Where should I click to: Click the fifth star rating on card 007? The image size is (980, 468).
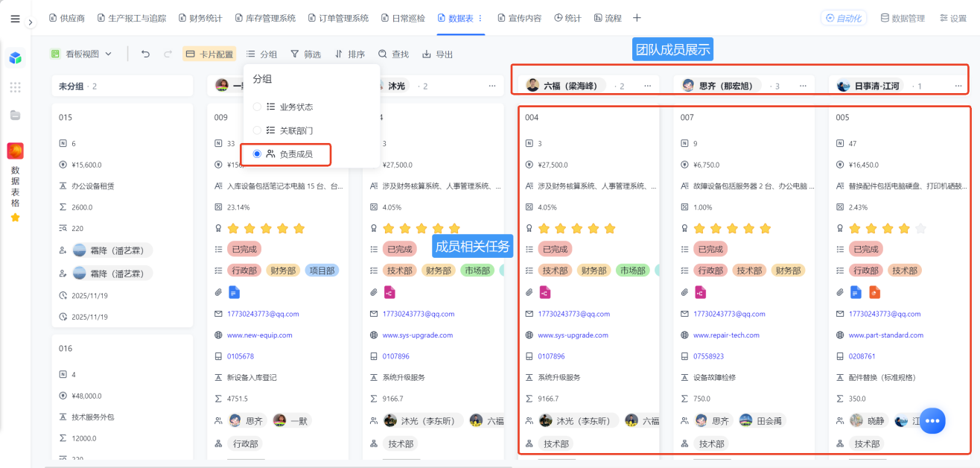point(765,229)
